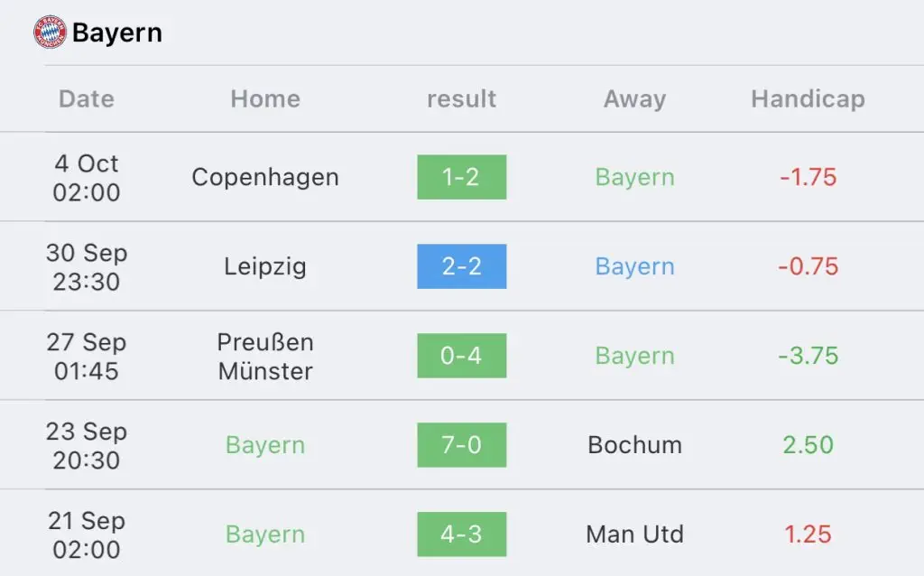Open the 7-0 Bochum result badge

tap(461, 445)
